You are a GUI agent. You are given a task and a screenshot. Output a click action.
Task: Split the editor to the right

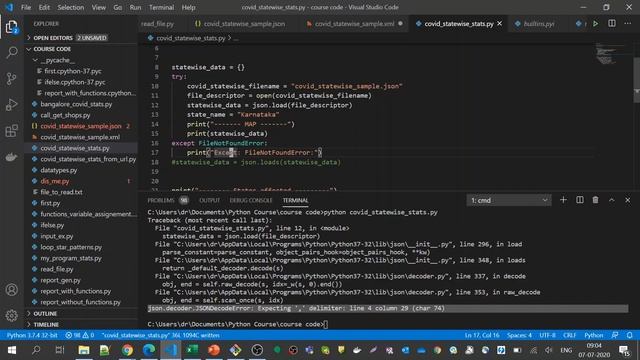612,24
